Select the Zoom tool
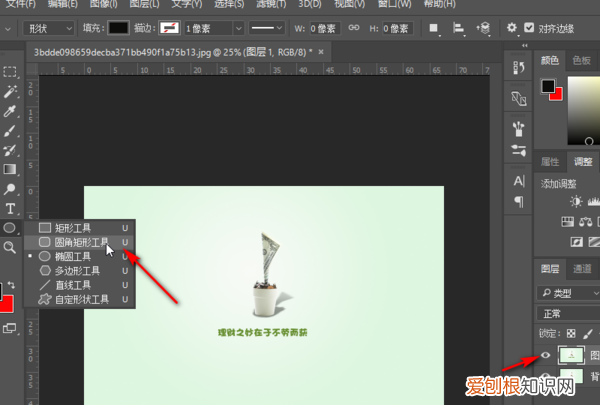 point(10,247)
